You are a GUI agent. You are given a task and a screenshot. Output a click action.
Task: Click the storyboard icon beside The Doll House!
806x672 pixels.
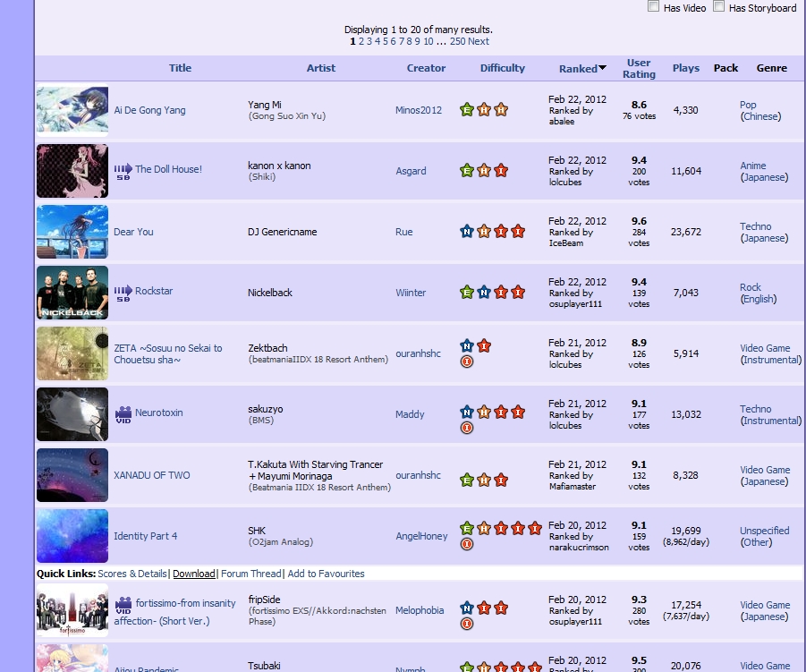pyautogui.click(x=123, y=170)
